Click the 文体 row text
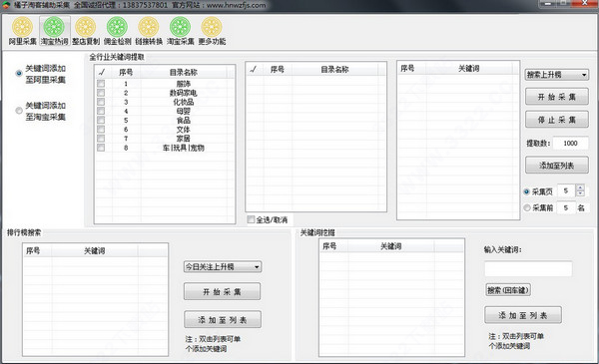The image size is (599, 364). coord(184,129)
